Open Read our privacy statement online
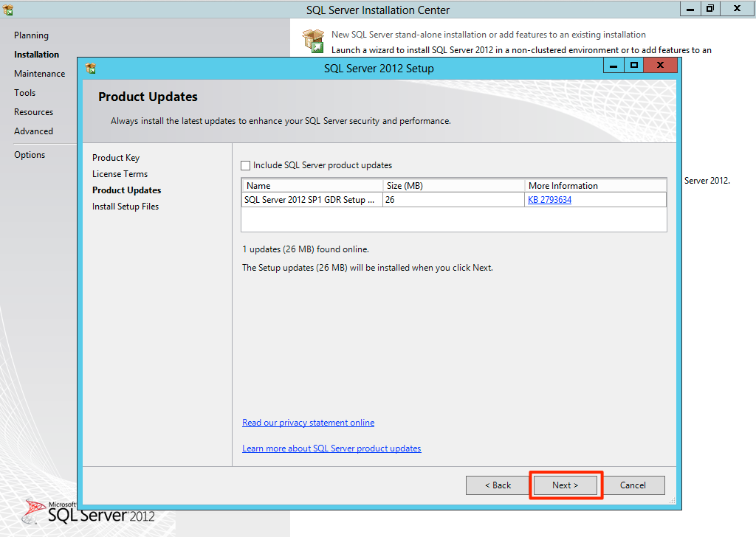The image size is (756, 537). click(x=308, y=423)
